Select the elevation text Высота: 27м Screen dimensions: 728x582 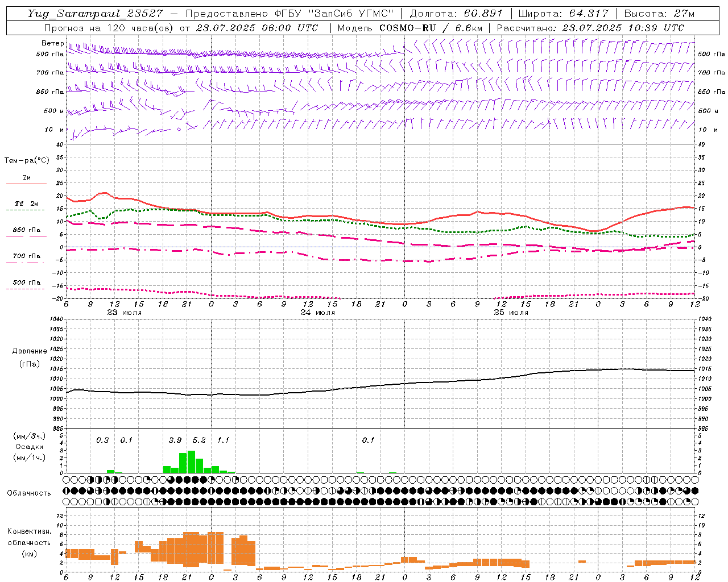659,14
